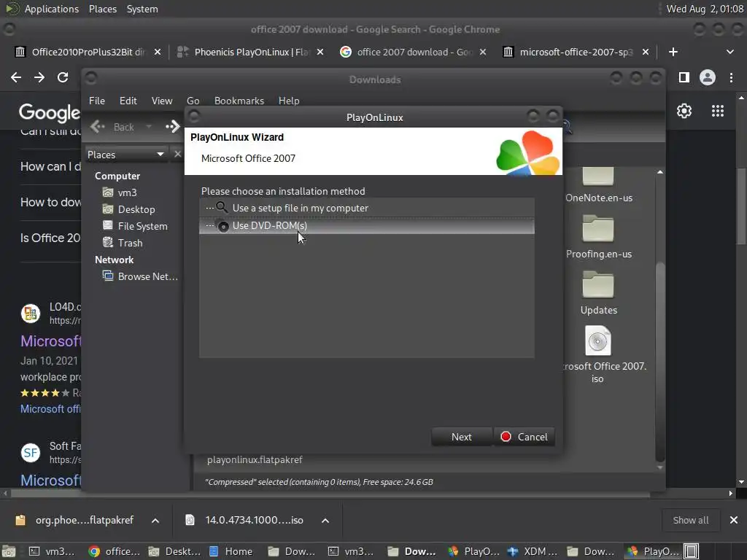Open the System menu
The image size is (747, 560).
coord(142,9)
